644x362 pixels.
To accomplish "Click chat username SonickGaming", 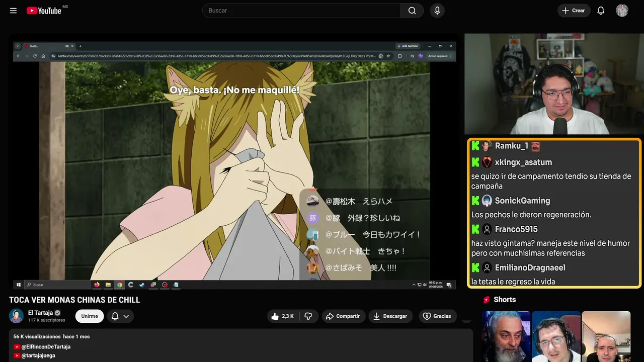I will point(522,201).
